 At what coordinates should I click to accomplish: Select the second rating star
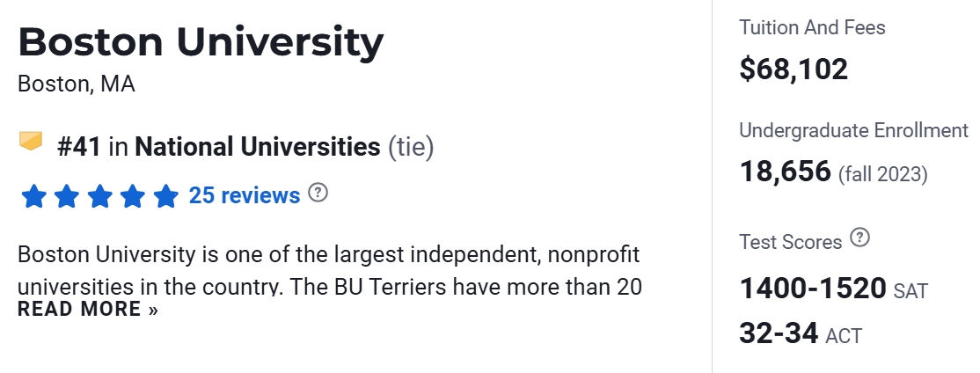[66, 195]
